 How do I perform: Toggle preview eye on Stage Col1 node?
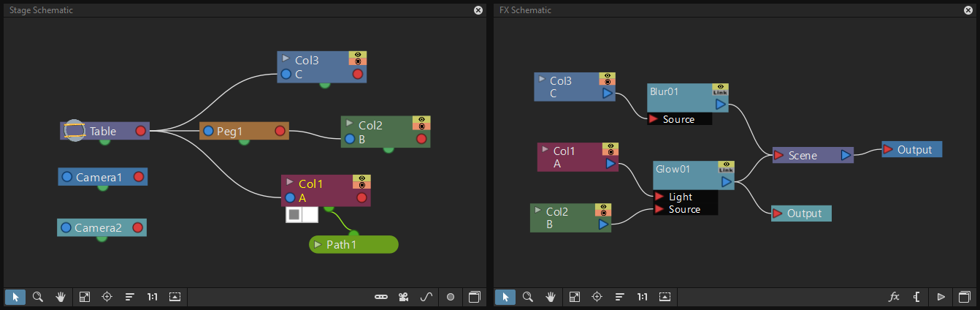(361, 178)
